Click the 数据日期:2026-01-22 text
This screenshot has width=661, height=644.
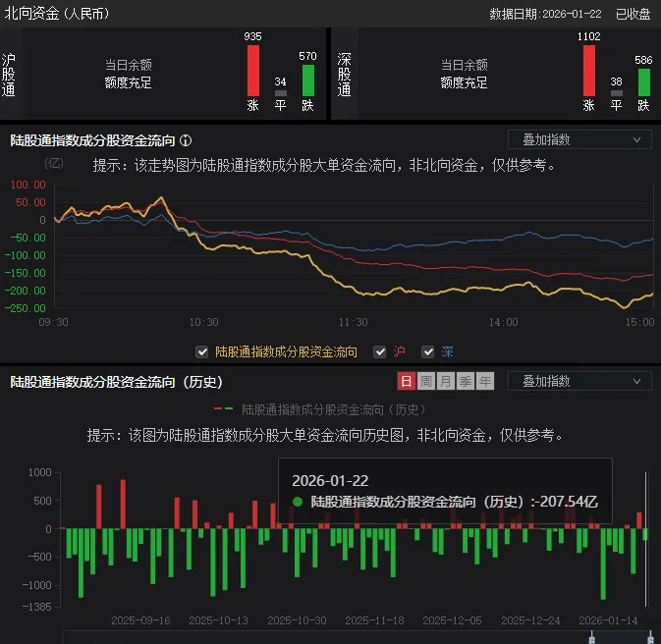[545, 14]
